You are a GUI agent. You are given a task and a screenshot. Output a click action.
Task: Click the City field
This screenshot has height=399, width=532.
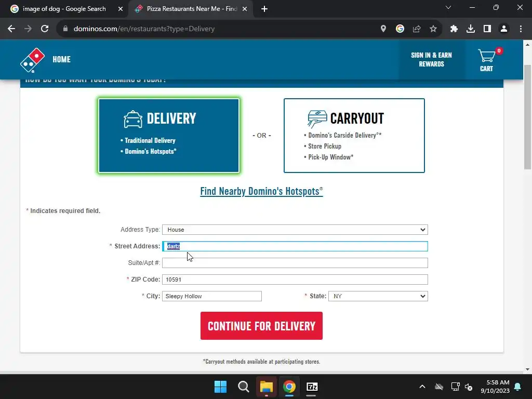pos(212,296)
